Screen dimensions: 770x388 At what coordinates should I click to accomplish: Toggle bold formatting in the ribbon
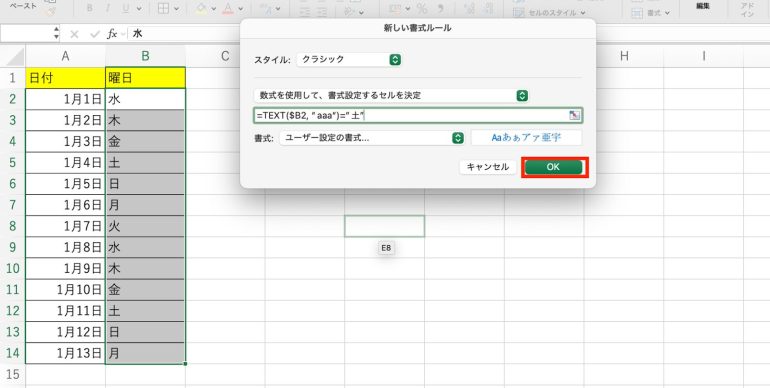click(89, 8)
